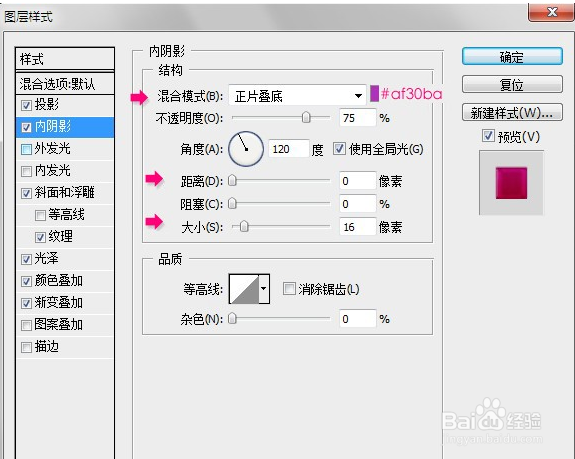Toggle the 颜色叠加 color overlay checkbox
Image resolution: width=575 pixels, height=459 pixels.
click(x=26, y=281)
